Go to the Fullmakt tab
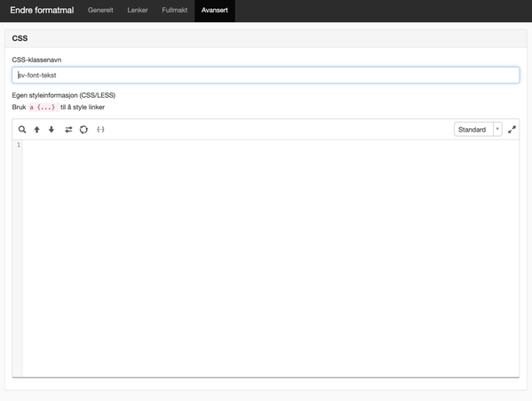The image size is (532, 401). pyautogui.click(x=174, y=10)
